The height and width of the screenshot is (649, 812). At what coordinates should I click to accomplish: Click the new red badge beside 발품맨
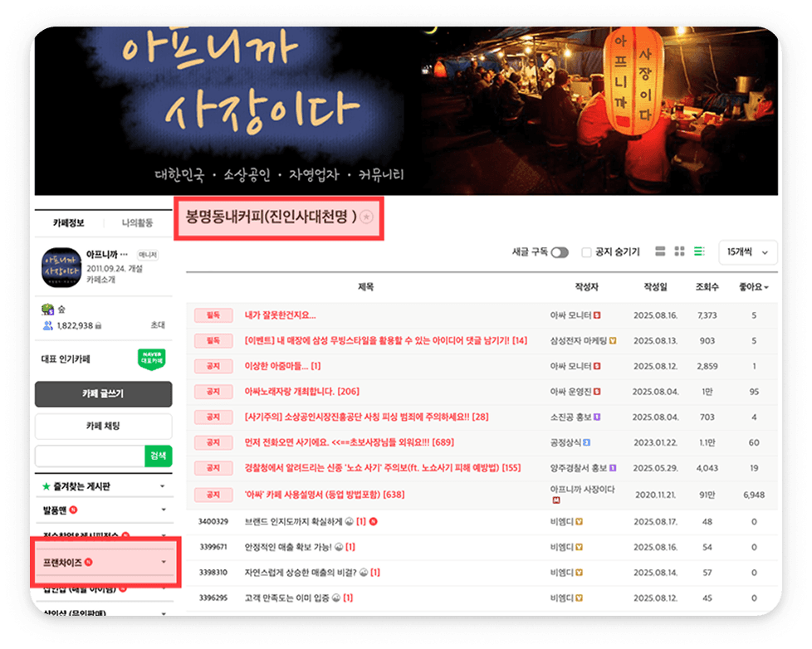(74, 510)
